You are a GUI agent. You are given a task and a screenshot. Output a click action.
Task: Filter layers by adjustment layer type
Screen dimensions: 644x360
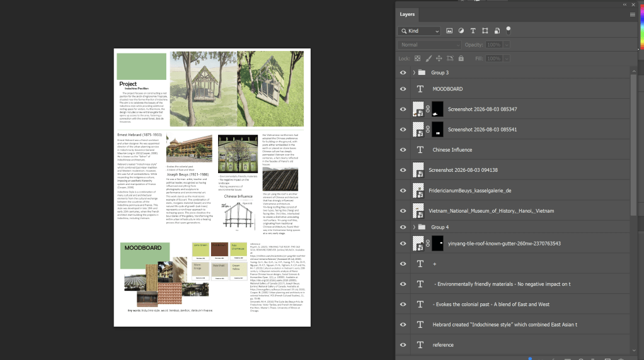(x=461, y=31)
